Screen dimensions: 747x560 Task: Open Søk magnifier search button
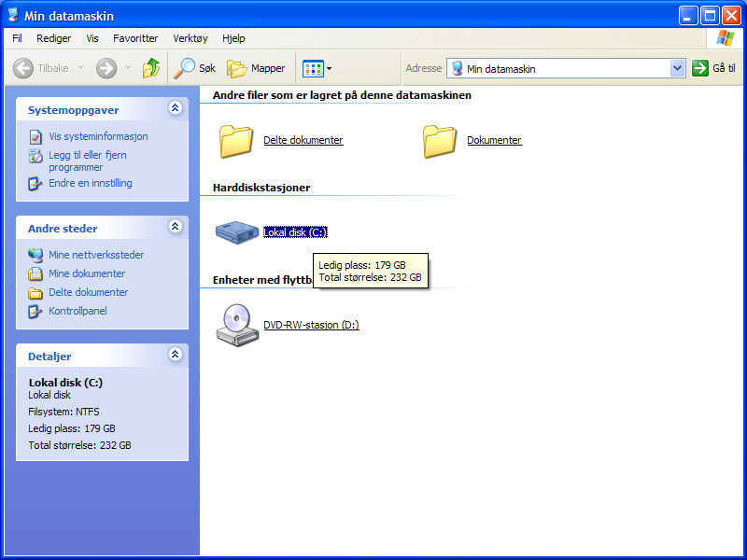(195, 68)
